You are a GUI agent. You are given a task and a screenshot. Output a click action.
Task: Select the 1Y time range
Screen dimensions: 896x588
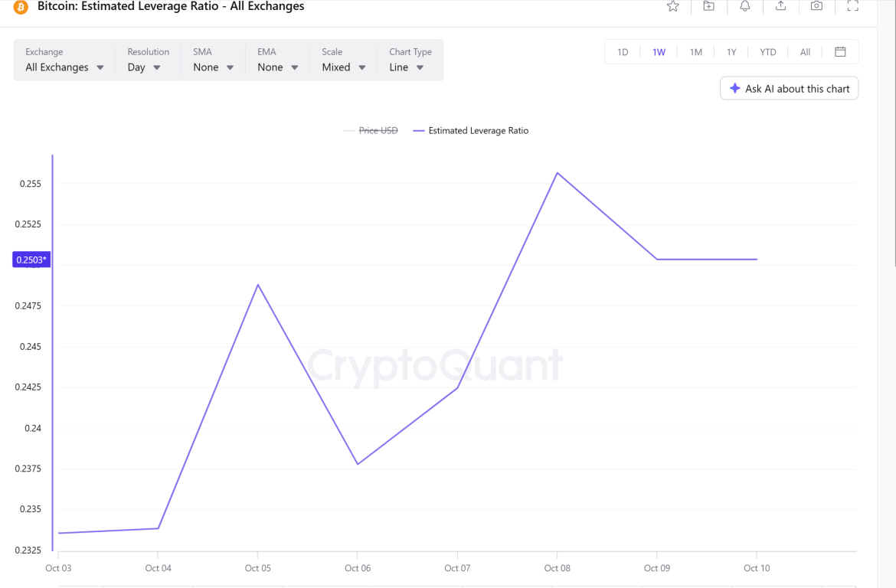click(731, 52)
